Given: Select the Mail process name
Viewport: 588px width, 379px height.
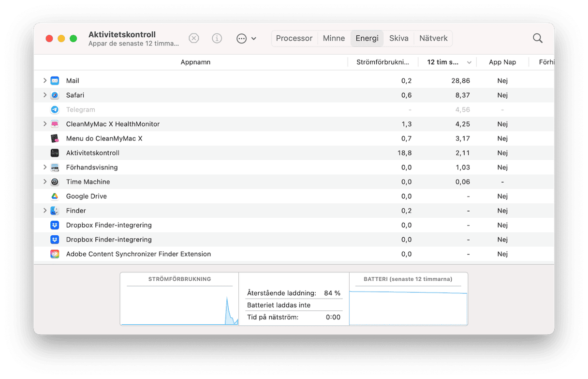Looking at the screenshot, I should [73, 81].
